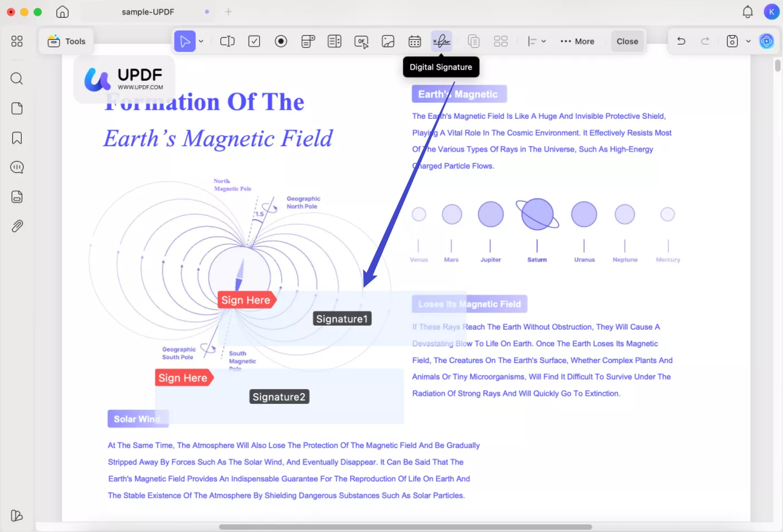Click the "Mercury" planet label
The image size is (783, 532).
[x=668, y=260]
